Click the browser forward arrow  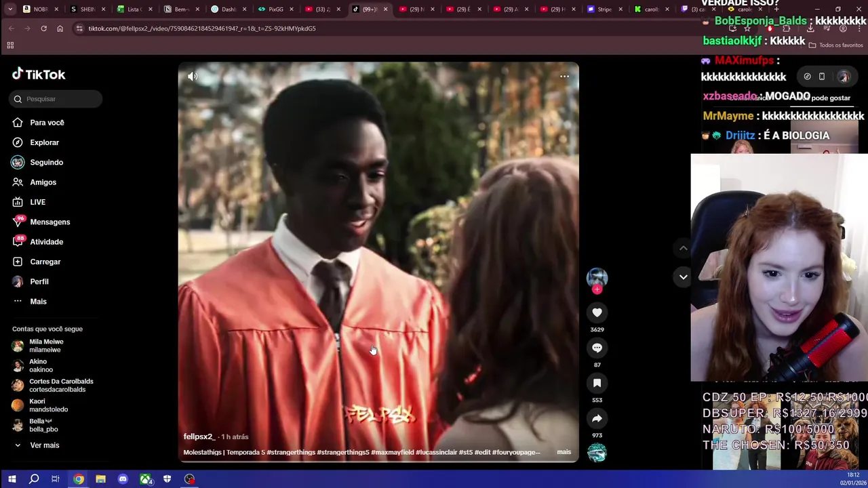[27, 28]
